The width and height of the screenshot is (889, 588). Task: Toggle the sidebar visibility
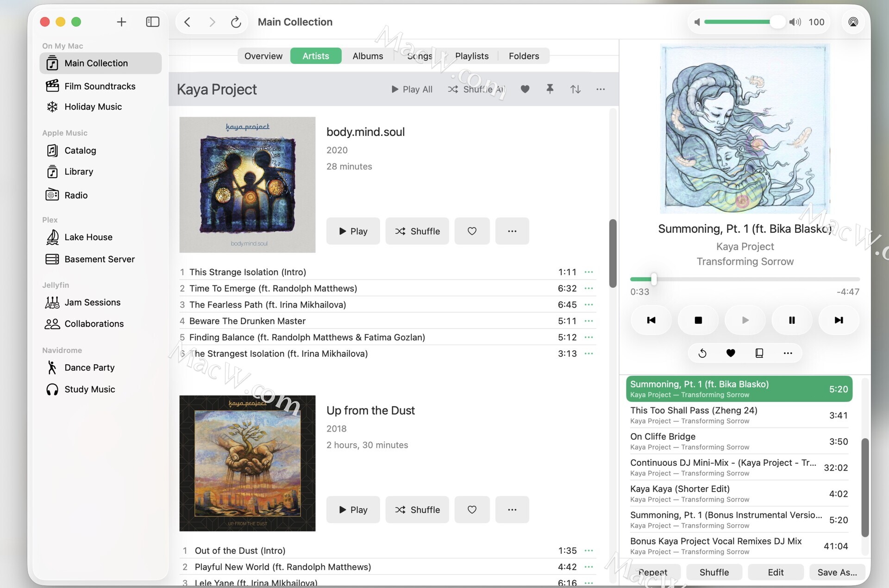click(x=152, y=22)
